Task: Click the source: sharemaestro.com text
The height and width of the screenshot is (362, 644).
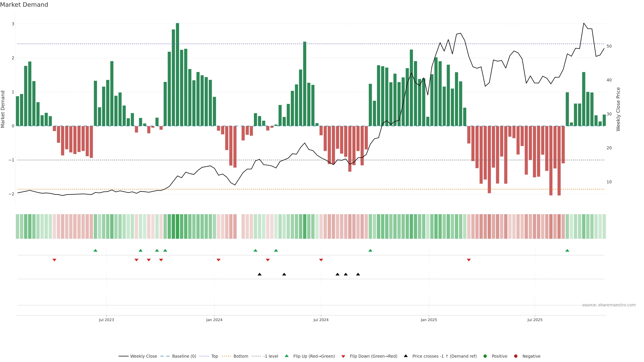Action: point(609,305)
